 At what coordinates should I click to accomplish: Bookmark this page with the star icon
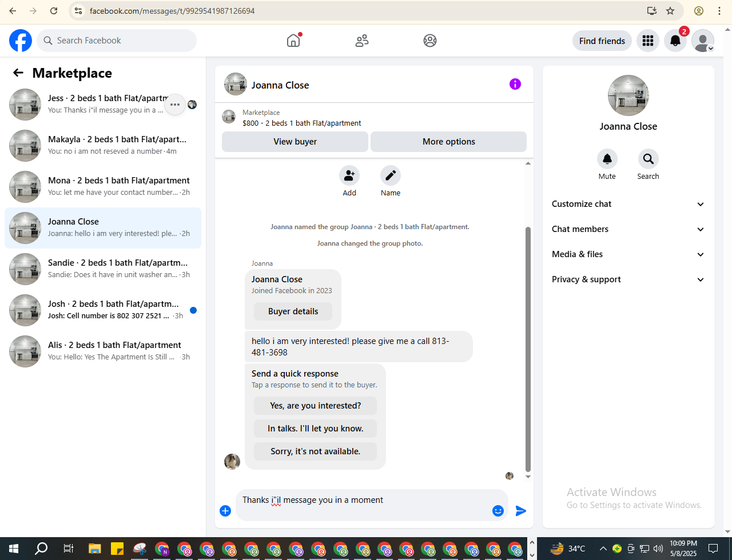pyautogui.click(x=670, y=11)
